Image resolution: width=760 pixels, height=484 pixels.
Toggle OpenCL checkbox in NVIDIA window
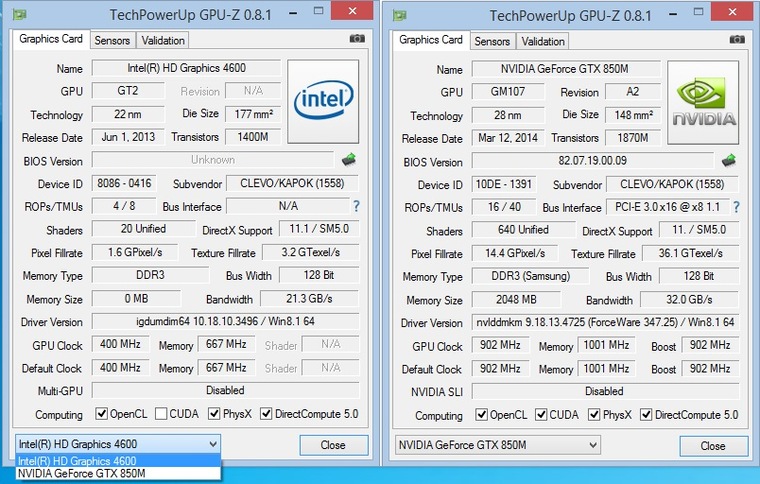[481, 415]
